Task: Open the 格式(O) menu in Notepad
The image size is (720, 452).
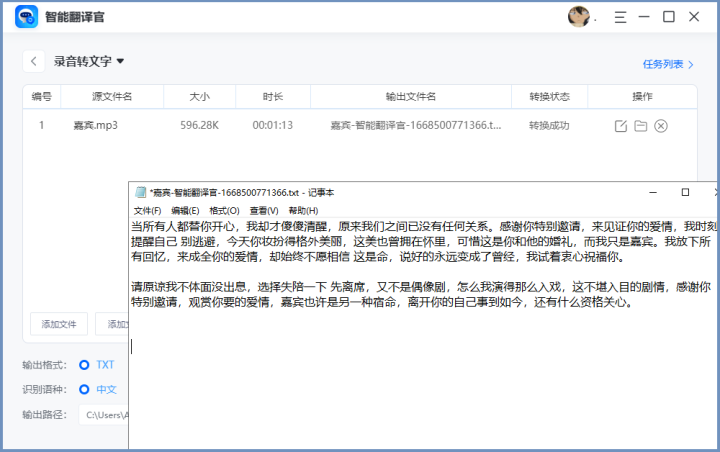Action: tap(224, 211)
